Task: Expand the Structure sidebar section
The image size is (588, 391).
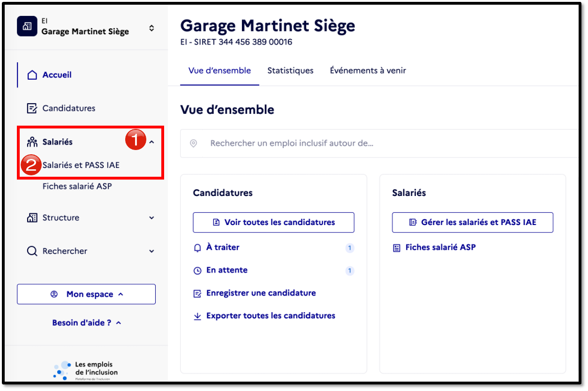Action: (x=151, y=218)
